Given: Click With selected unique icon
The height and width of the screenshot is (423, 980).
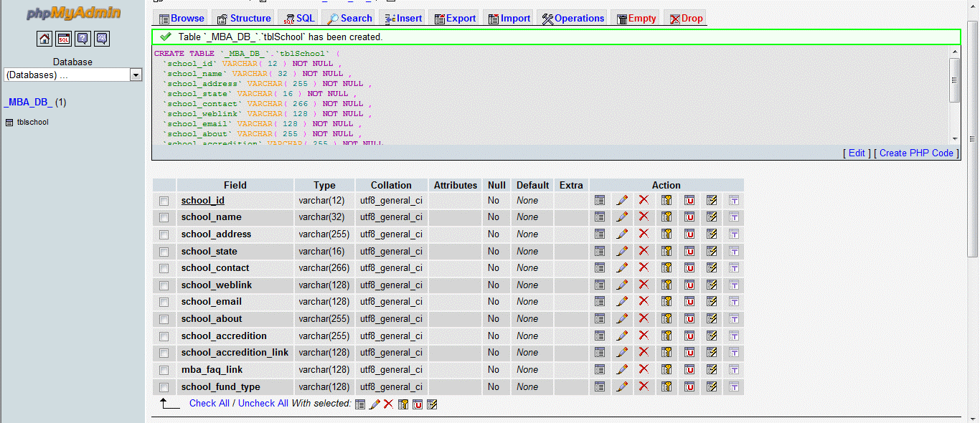Looking at the screenshot, I should [x=418, y=404].
